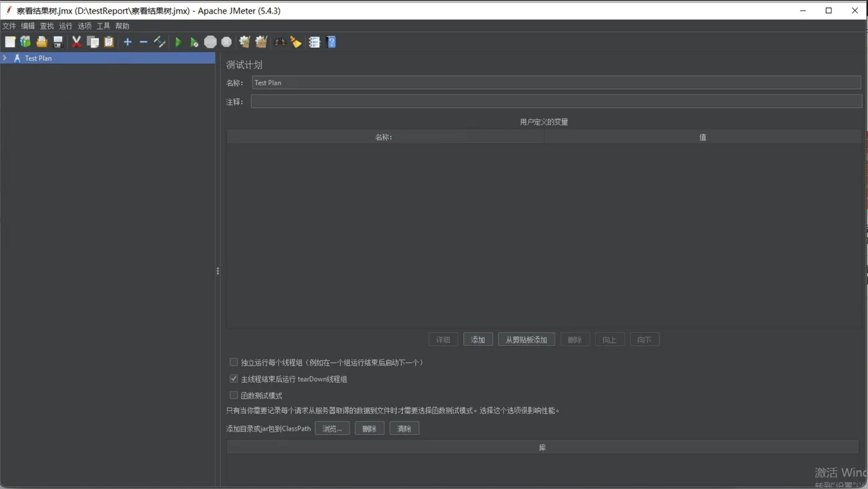Click the 值 column header
This screenshot has width=868, height=489.
click(x=702, y=137)
